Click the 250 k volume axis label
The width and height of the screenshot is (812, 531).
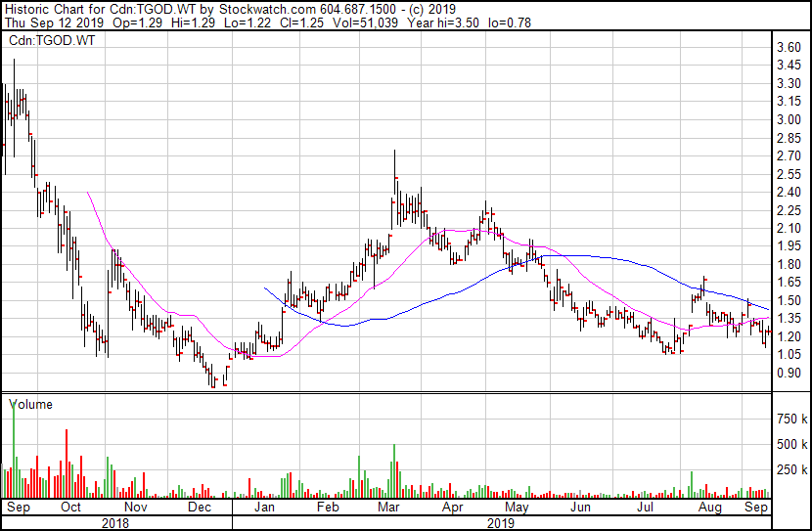point(791,470)
